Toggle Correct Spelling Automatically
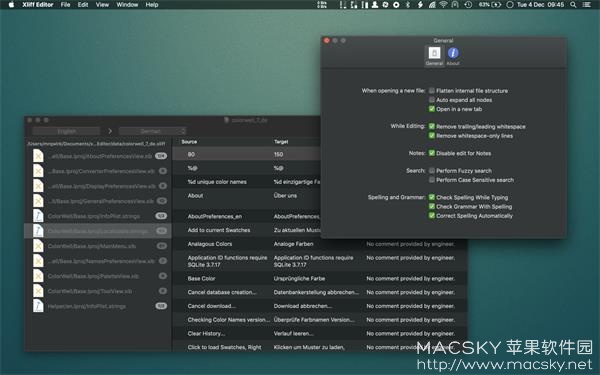 pos(432,215)
